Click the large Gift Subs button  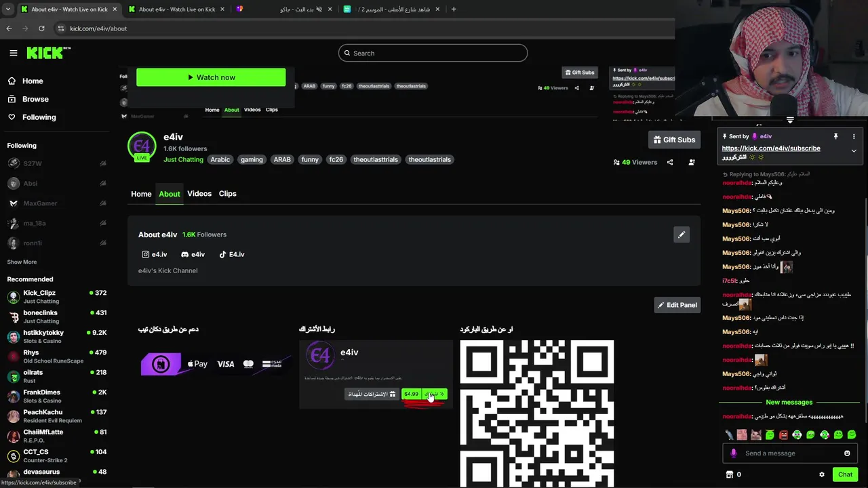point(674,140)
